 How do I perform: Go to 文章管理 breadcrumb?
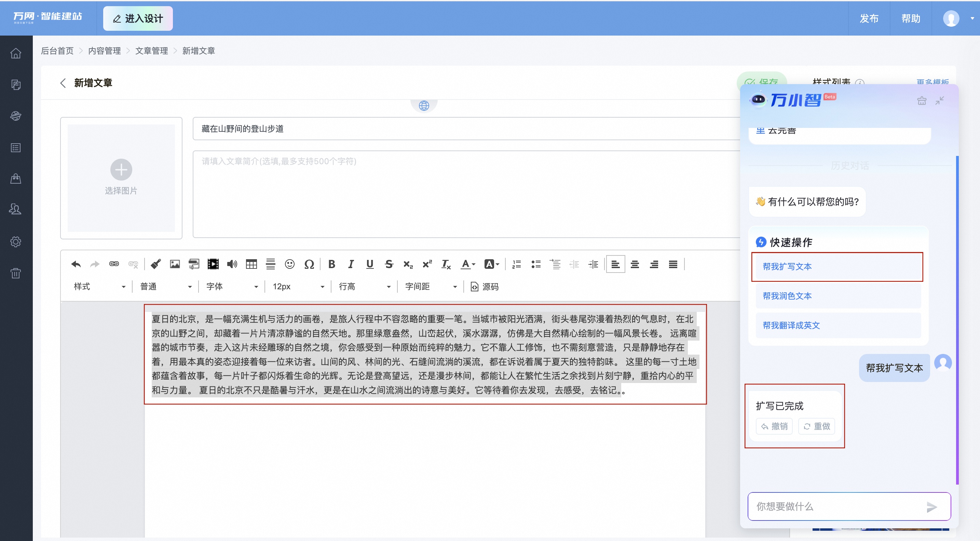coord(151,51)
